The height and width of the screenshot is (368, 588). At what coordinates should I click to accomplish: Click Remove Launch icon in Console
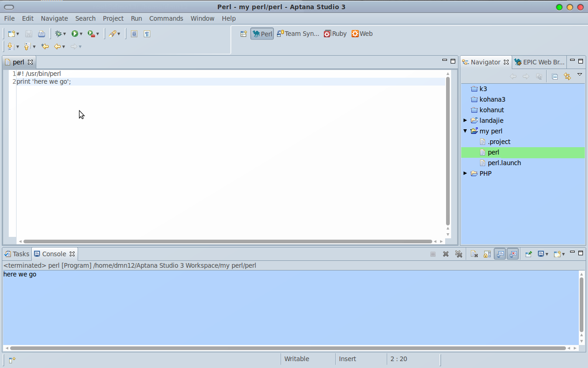pos(446,254)
